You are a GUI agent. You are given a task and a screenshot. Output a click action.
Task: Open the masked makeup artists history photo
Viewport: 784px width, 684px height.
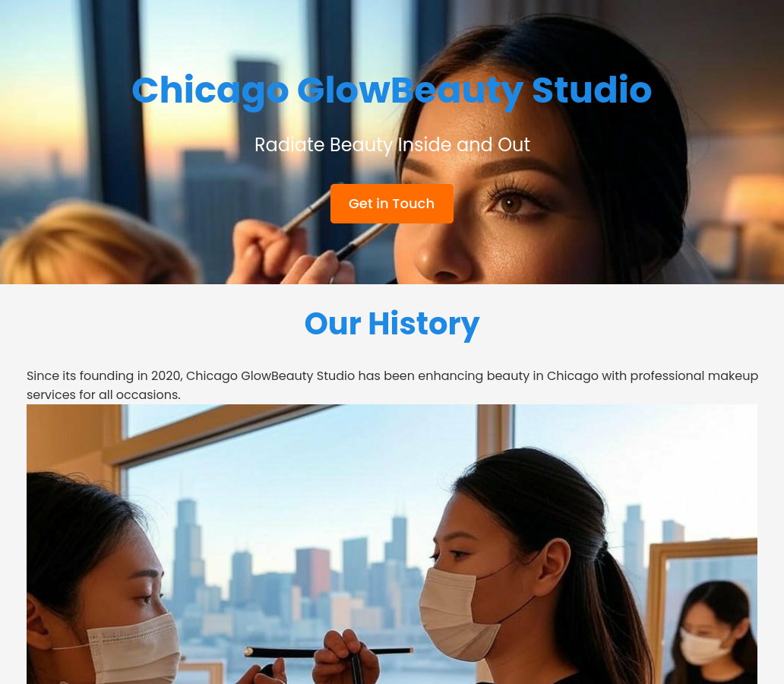click(x=392, y=544)
